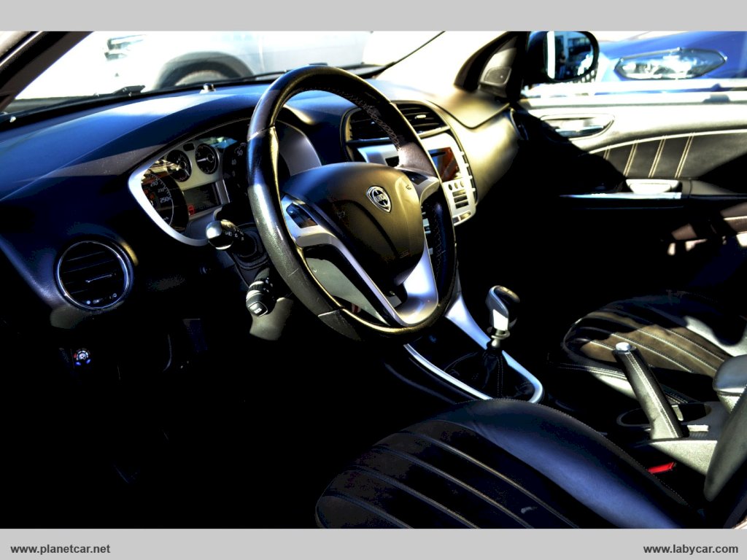Viewport: 747px width, 560px height.
Task: Click the www.planetcar.net link
Action: 61,548
